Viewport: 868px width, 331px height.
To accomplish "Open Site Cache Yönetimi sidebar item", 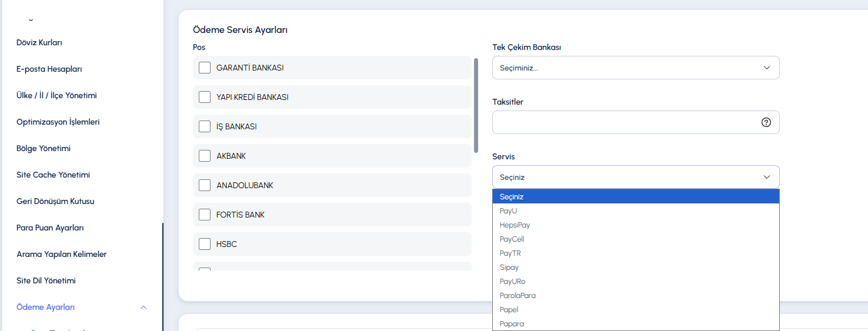I will [54, 175].
